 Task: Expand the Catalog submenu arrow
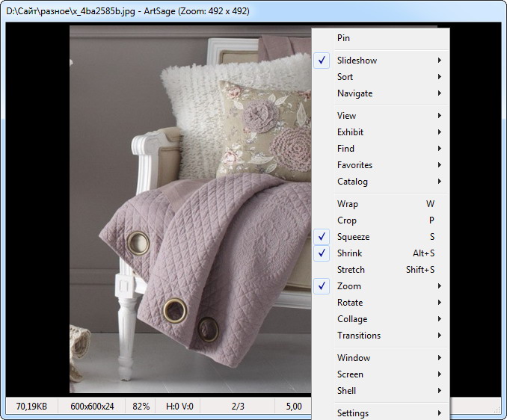click(440, 182)
